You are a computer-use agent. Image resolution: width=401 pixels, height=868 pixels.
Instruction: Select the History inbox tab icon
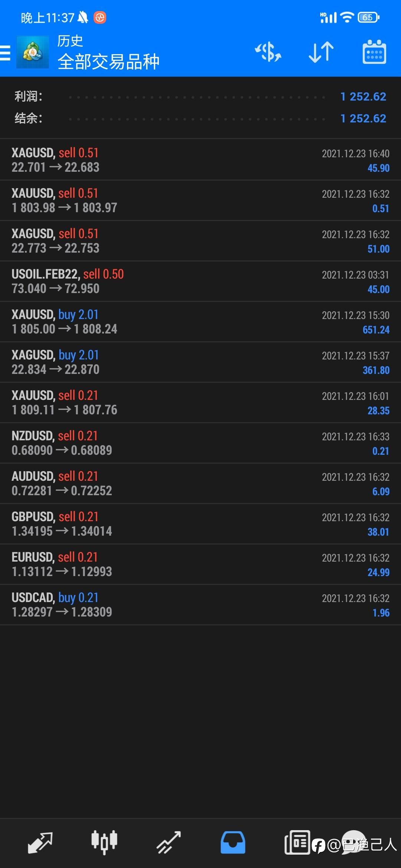pos(233,842)
